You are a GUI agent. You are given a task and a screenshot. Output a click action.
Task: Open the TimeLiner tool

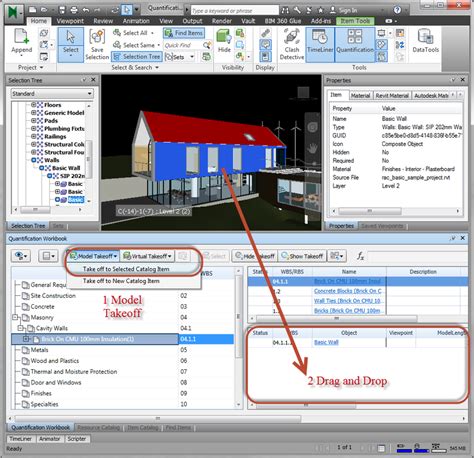pyautogui.click(x=320, y=45)
